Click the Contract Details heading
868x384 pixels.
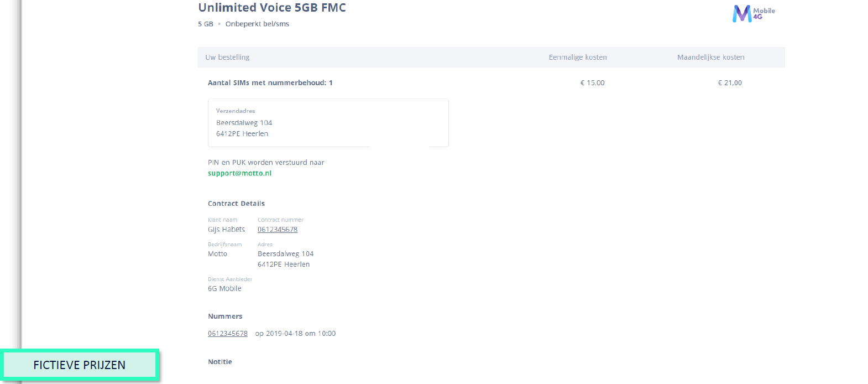[236, 204]
